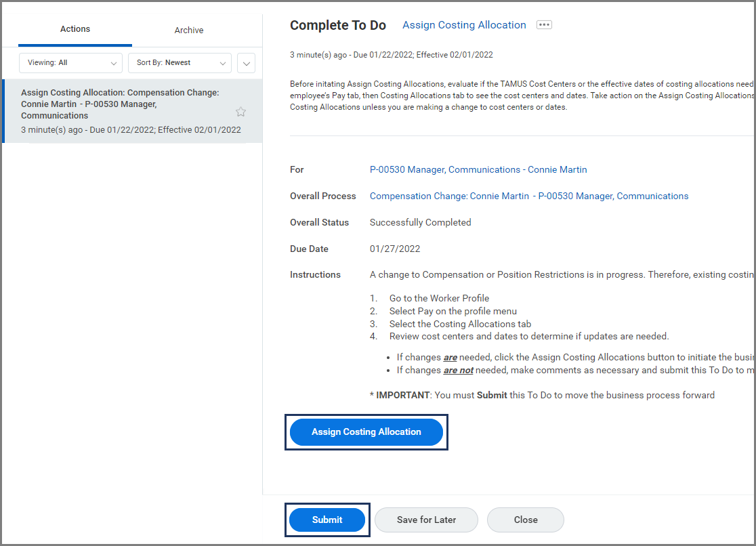
Task: Star the Connie Martin inbox item
Action: coord(240,112)
